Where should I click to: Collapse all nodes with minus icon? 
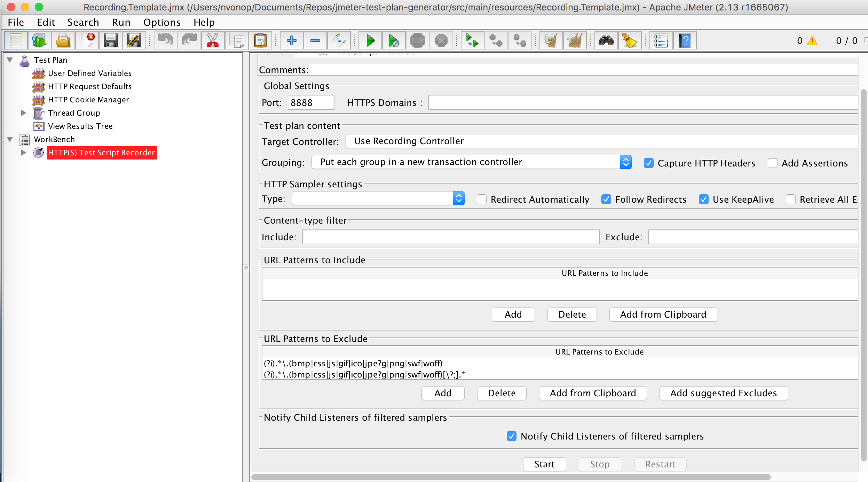[315, 41]
